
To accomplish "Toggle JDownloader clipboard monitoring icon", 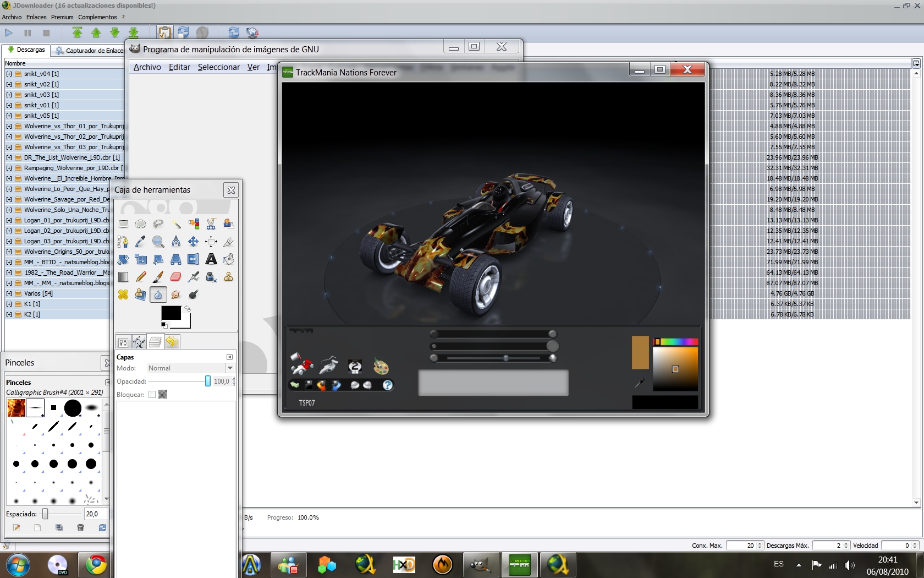I will click(164, 32).
